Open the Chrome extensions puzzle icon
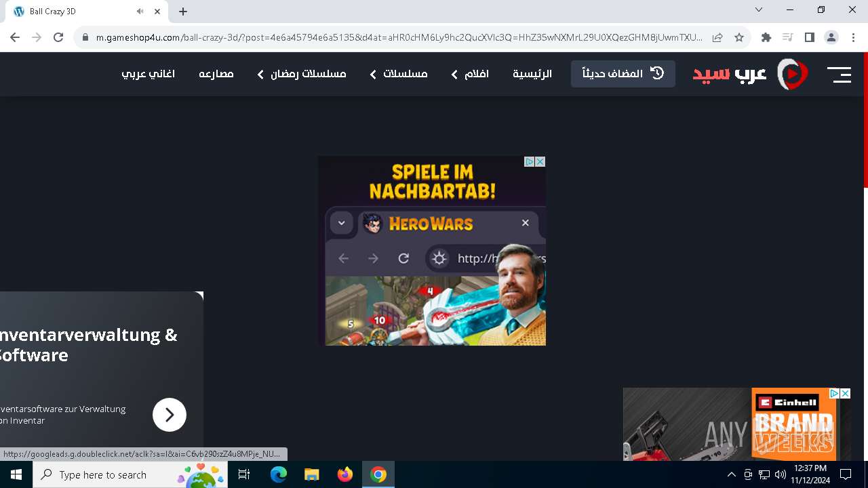Viewport: 868px width, 488px height. (x=766, y=37)
